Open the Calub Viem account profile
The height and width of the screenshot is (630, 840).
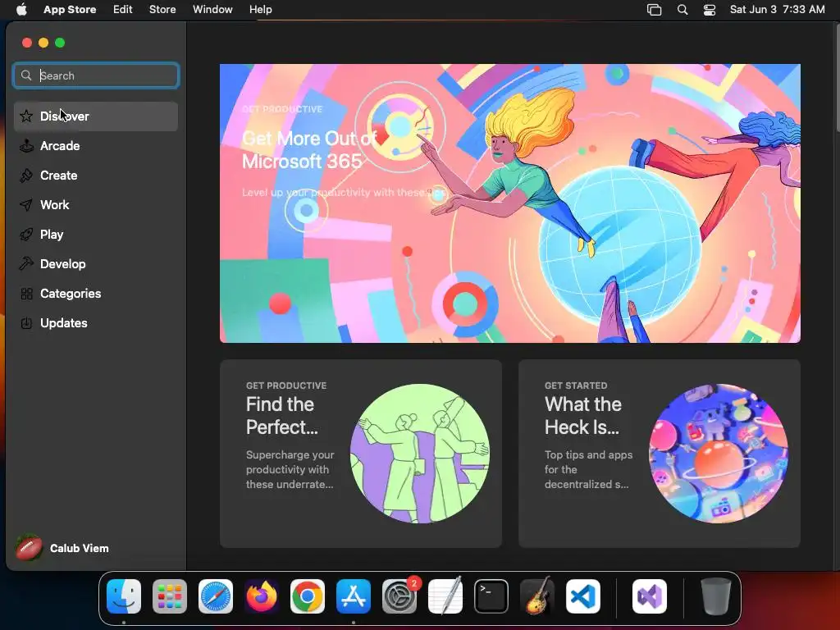[63, 548]
